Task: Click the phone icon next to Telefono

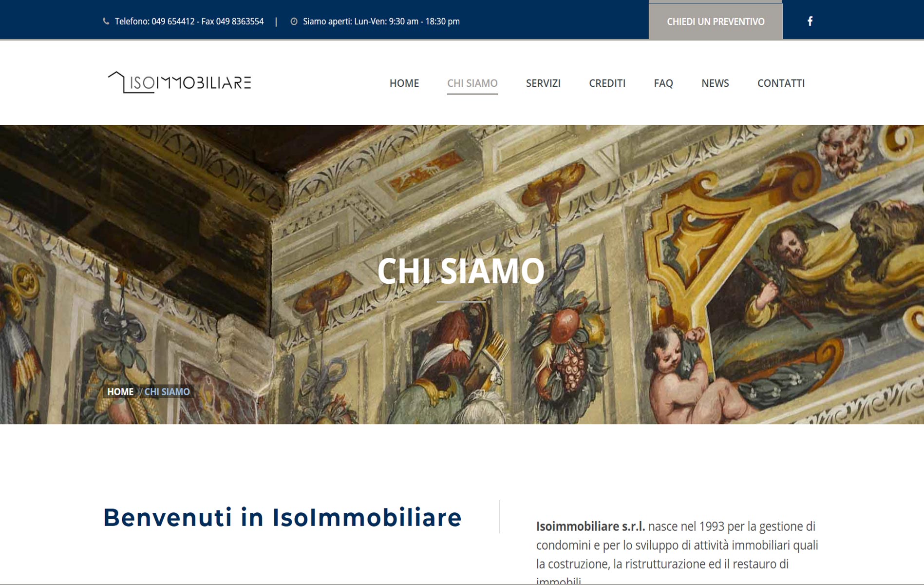Action: pyautogui.click(x=106, y=21)
